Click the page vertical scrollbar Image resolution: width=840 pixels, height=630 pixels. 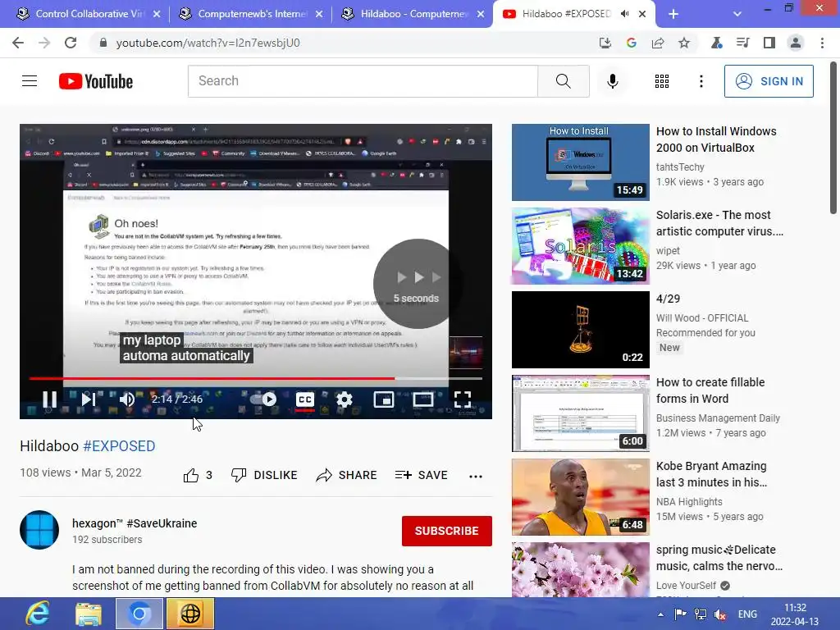tap(833, 138)
